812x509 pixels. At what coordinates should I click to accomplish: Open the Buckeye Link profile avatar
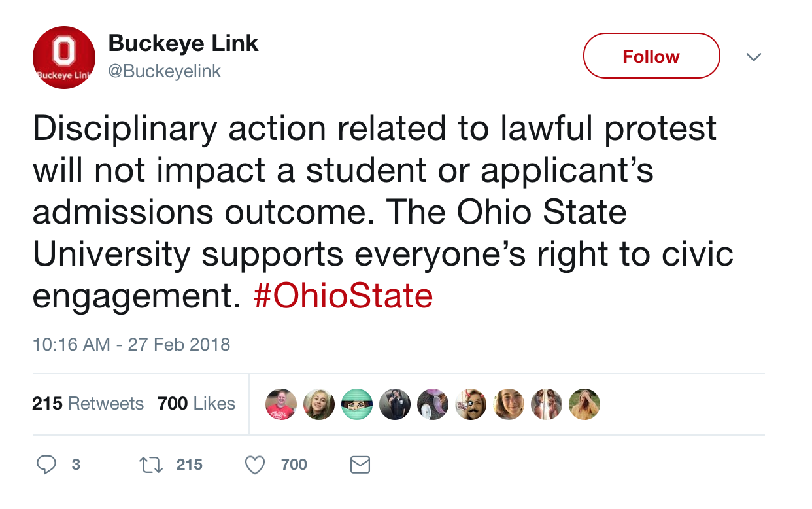coord(64,58)
